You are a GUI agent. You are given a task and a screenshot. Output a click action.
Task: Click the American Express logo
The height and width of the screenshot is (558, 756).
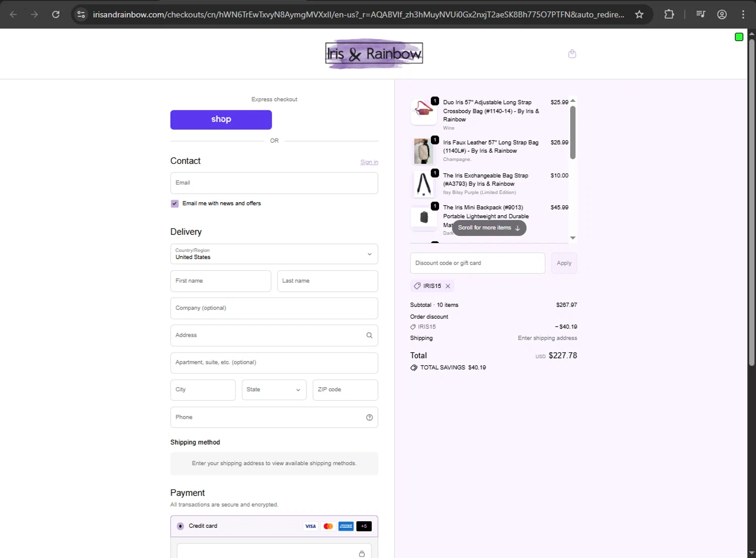pos(346,526)
